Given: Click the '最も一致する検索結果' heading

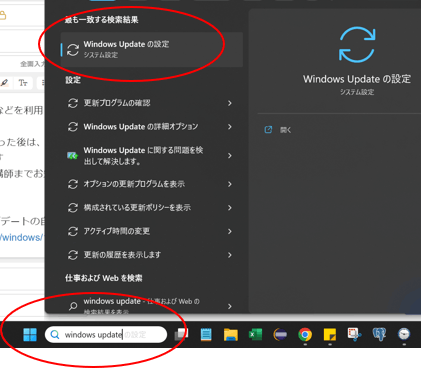Looking at the screenshot, I should pyautogui.click(x=102, y=20).
